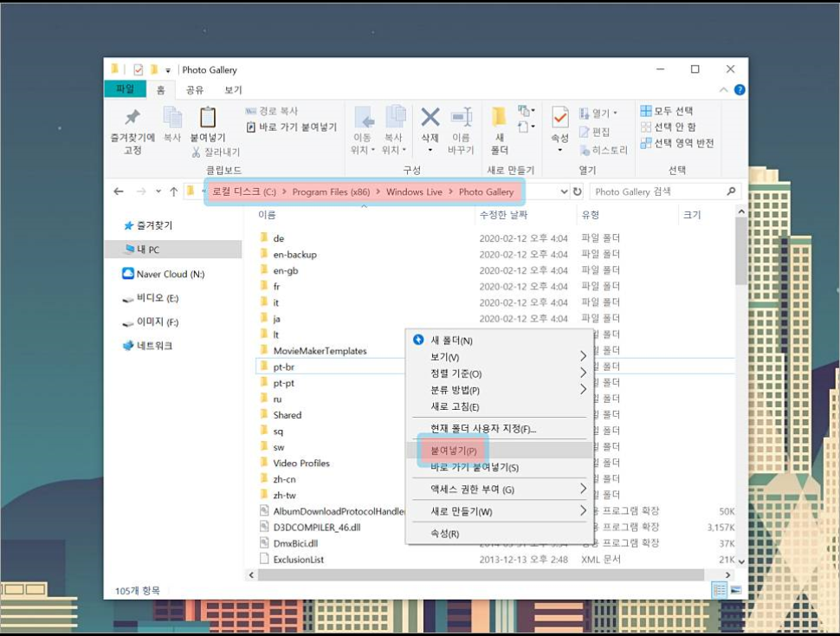Switch to the View (보기) ribbon tab
840x636 pixels.
pos(233,90)
